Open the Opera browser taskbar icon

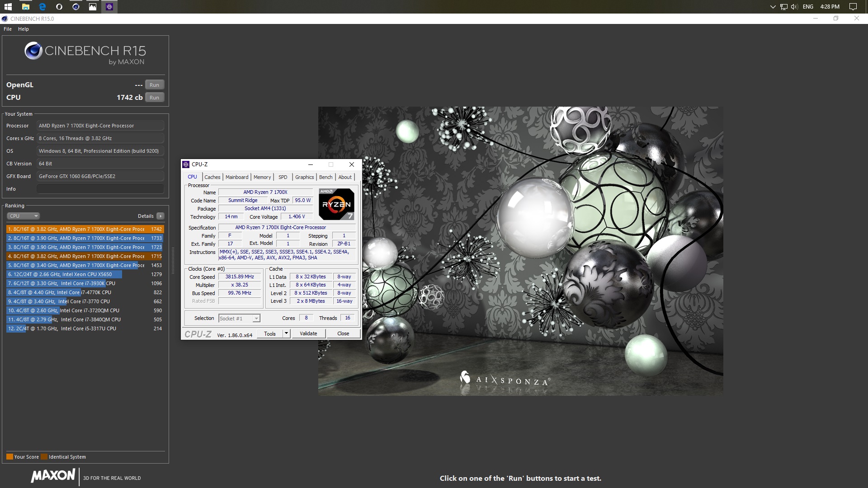tap(59, 7)
